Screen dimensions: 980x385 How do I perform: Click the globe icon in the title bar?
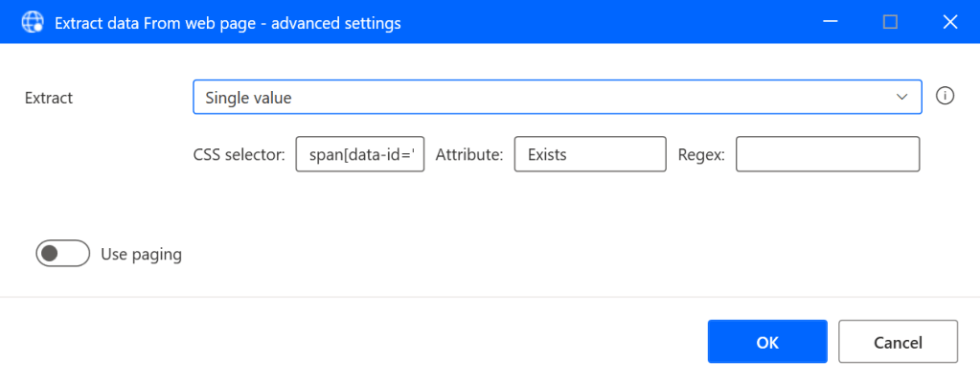pos(34,22)
